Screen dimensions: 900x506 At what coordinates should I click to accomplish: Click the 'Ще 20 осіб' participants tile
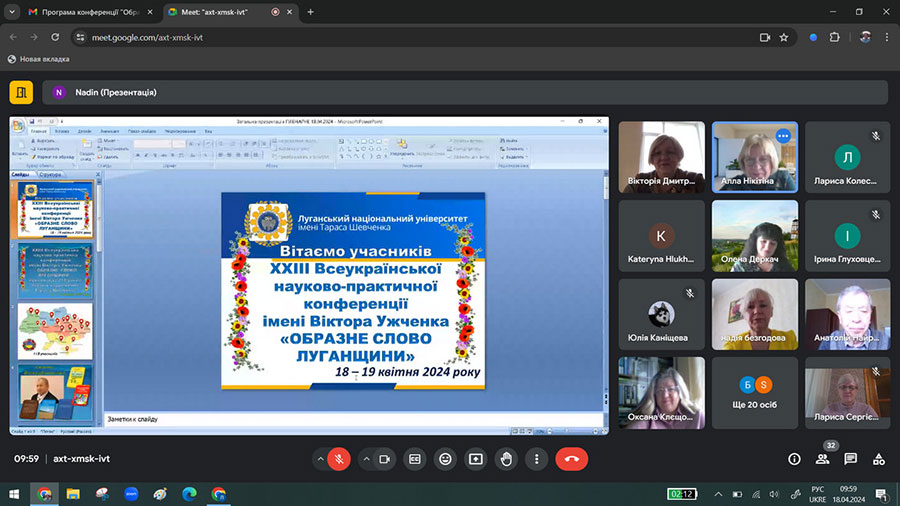click(754, 394)
